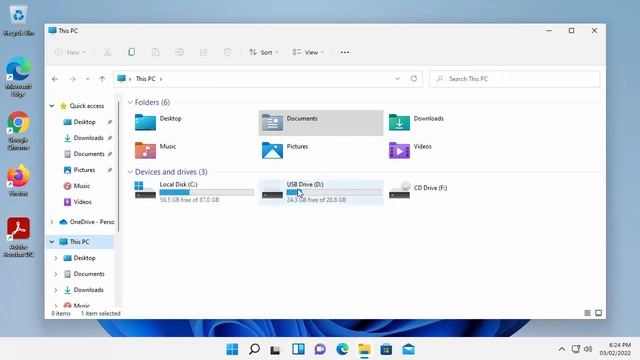Open the See more three-dots menu
Viewport: 640px width, 360px height.
coord(345,52)
